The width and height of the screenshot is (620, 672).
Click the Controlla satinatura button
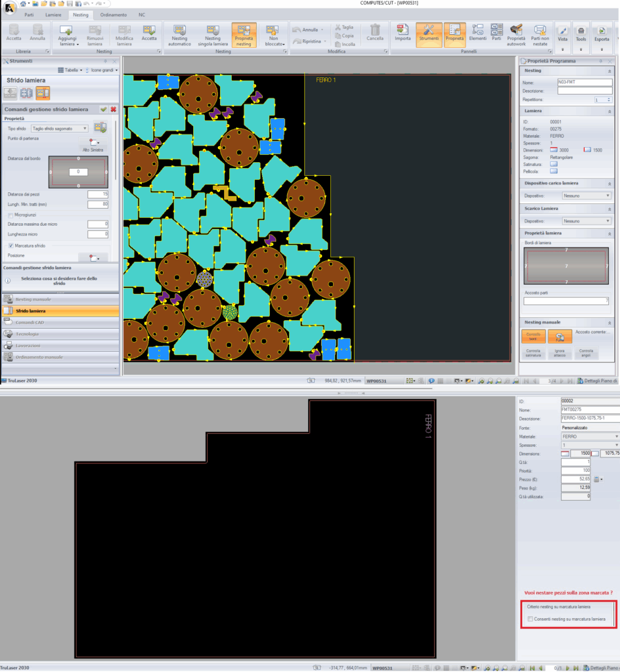[533, 354]
